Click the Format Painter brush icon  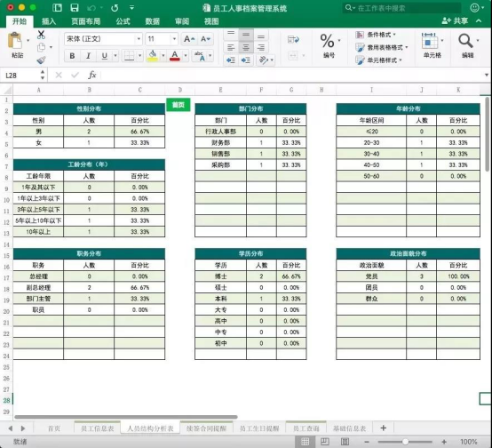41,60
